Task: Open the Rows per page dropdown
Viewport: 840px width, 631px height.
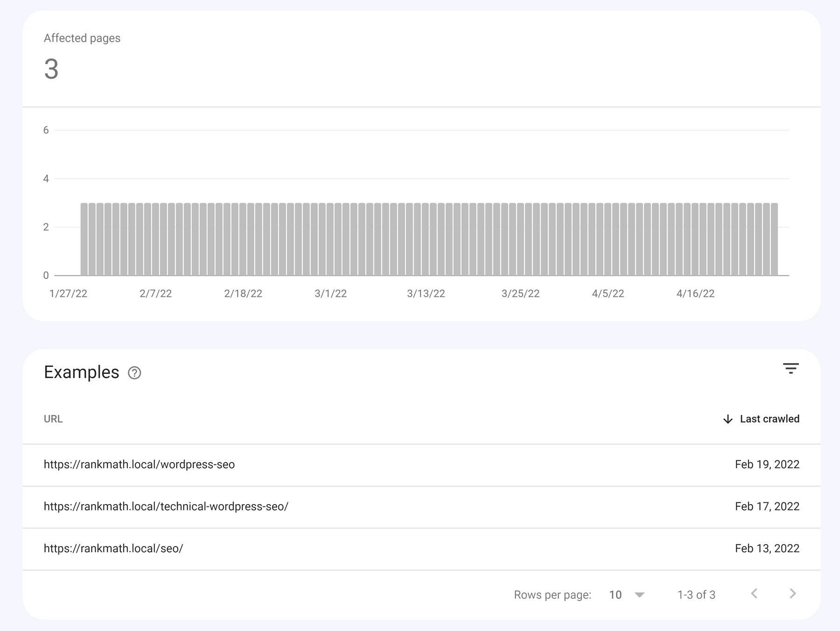Action: [x=627, y=595]
